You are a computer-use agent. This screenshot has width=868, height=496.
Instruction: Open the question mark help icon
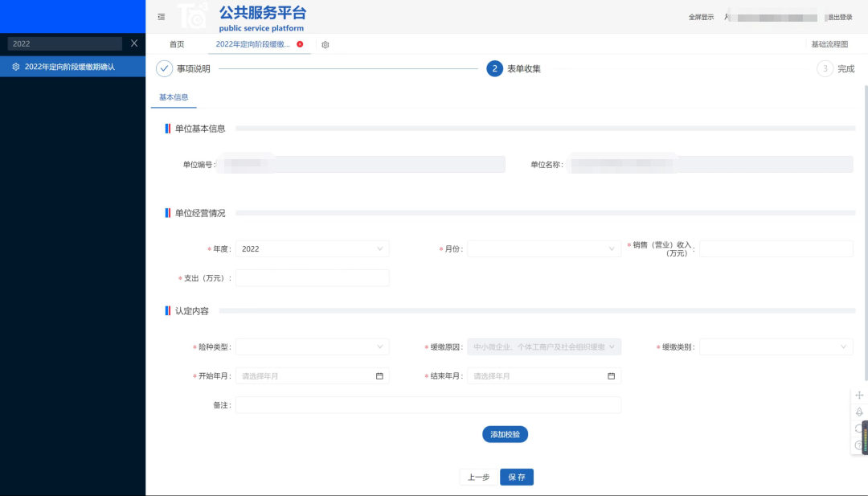(x=858, y=446)
